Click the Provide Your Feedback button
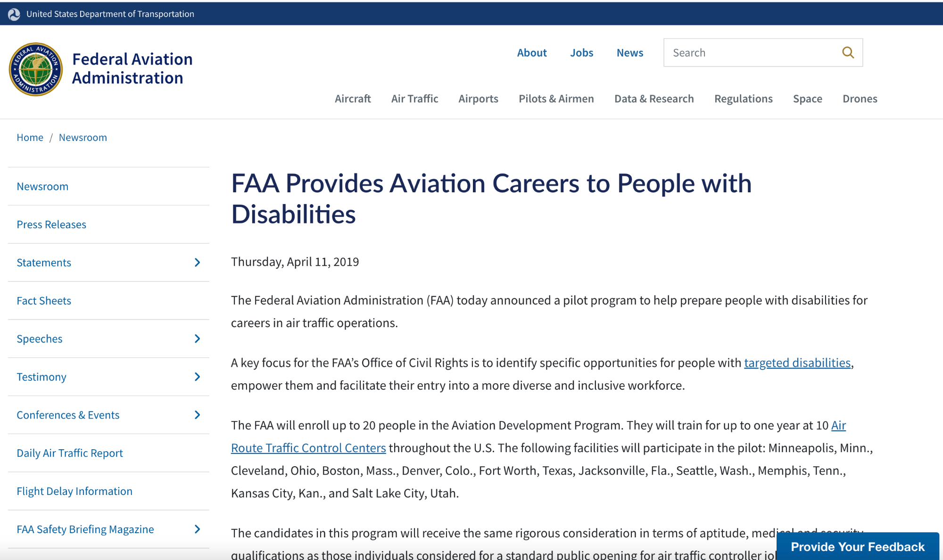The width and height of the screenshot is (943, 560). 857,547
